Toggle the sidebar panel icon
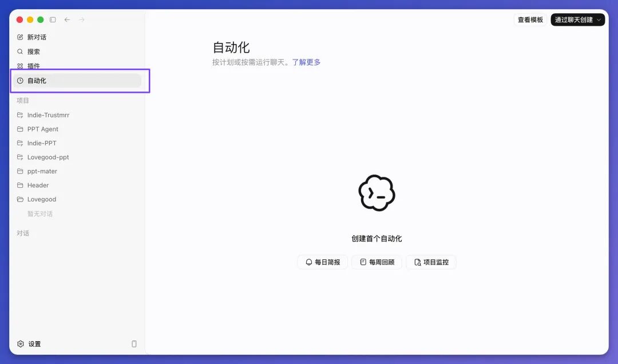The width and height of the screenshot is (618, 364). pyautogui.click(x=53, y=19)
